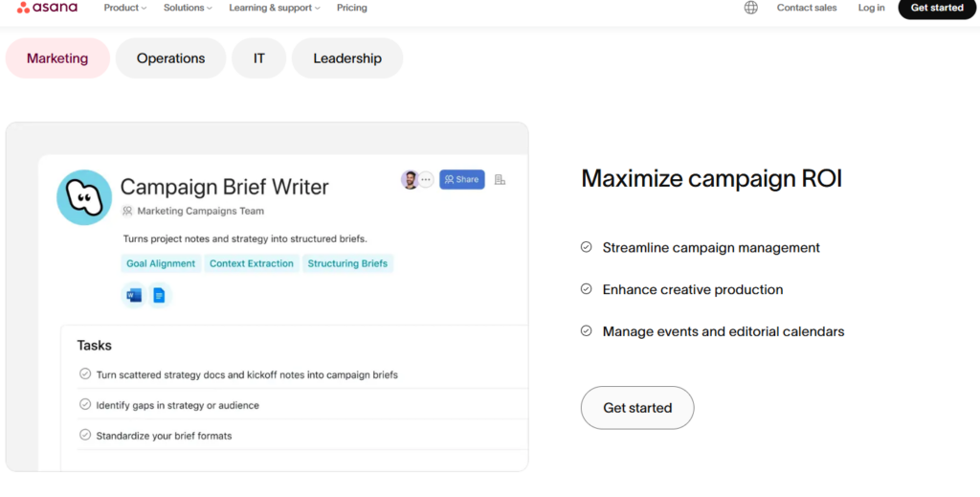Click the Marketing Campaigns Team label
This screenshot has width=980, height=497.
pyautogui.click(x=201, y=212)
